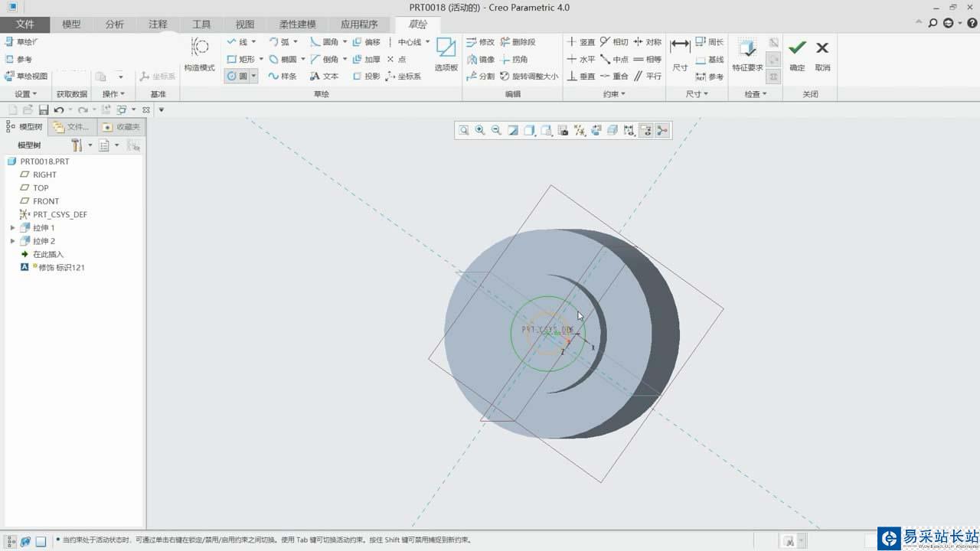Apply the 重合 (Coincident) constraint
980x551 pixels.
point(614,76)
